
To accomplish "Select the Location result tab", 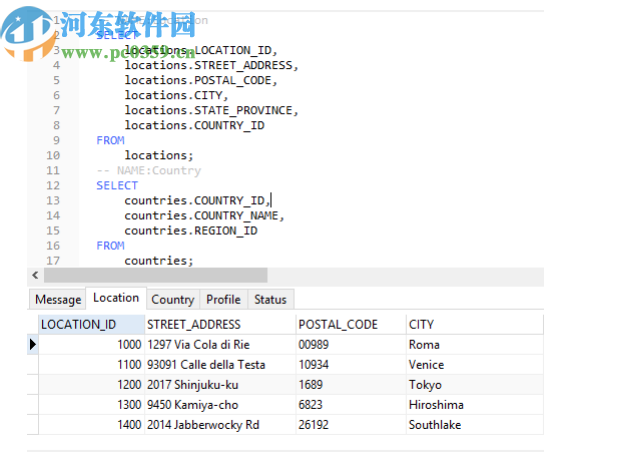I will pos(116,297).
